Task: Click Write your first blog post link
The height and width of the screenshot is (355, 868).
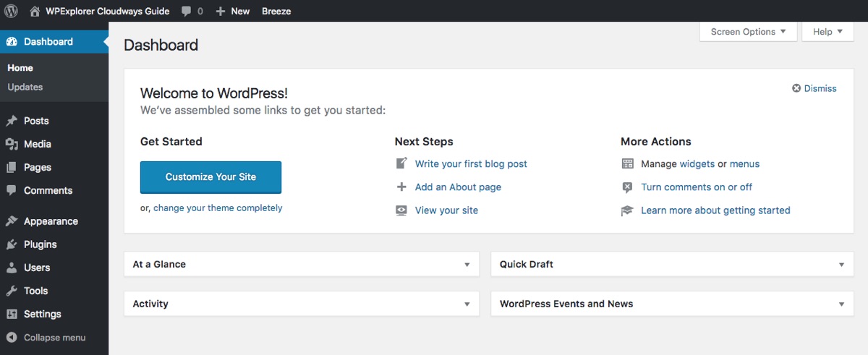Action: coord(471,164)
